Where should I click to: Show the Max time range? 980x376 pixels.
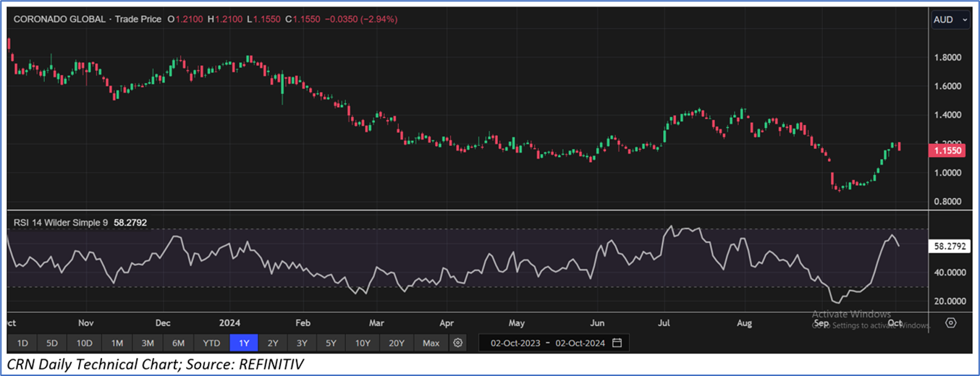point(431,343)
